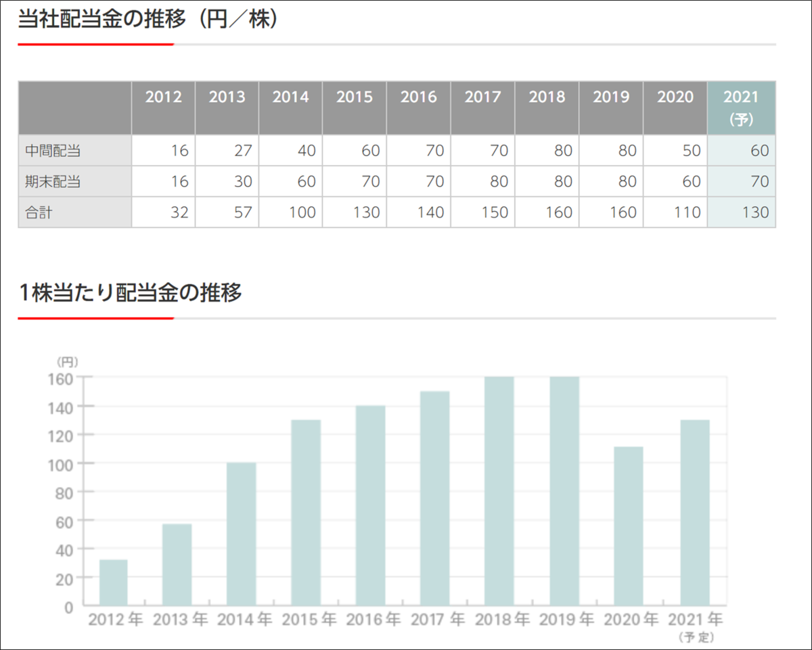Screen dimensions: 812x650
Task: Click the 2021年 bar in the chart
Action: [695, 512]
